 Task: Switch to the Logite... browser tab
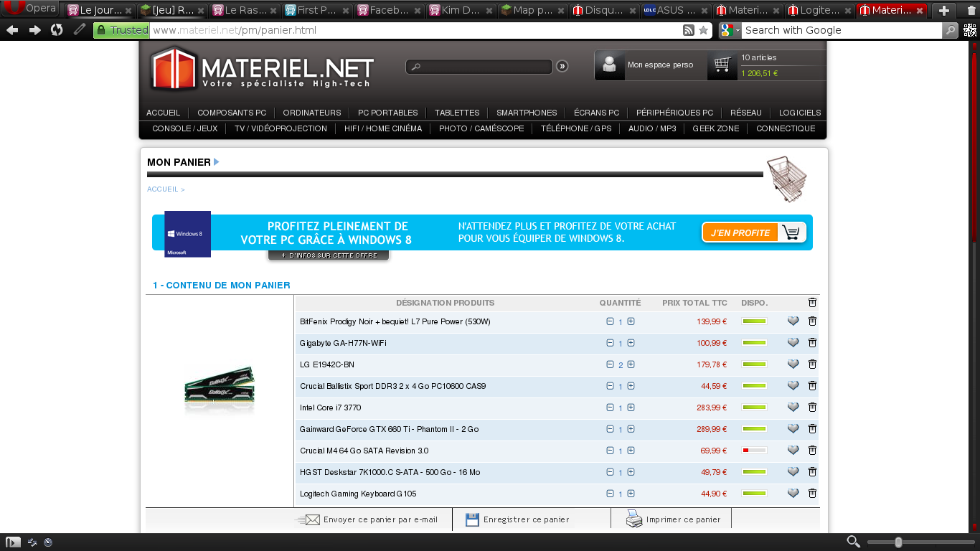[x=819, y=10]
